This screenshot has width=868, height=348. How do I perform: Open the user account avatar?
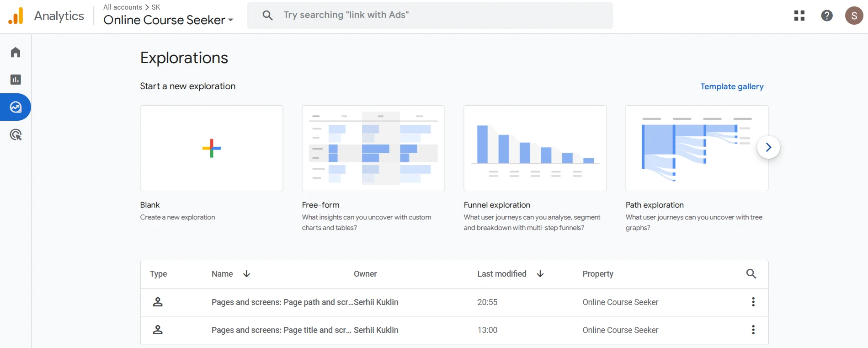[853, 16]
